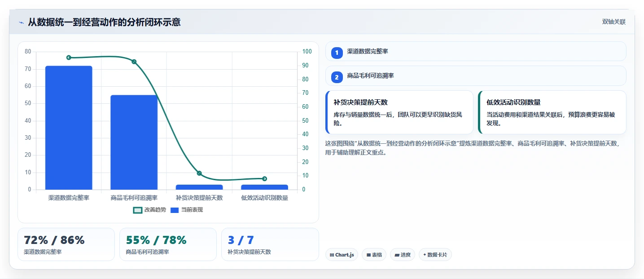The image size is (644, 279).
Task: Click the lightning icon beside the title
Action: pos(21,22)
